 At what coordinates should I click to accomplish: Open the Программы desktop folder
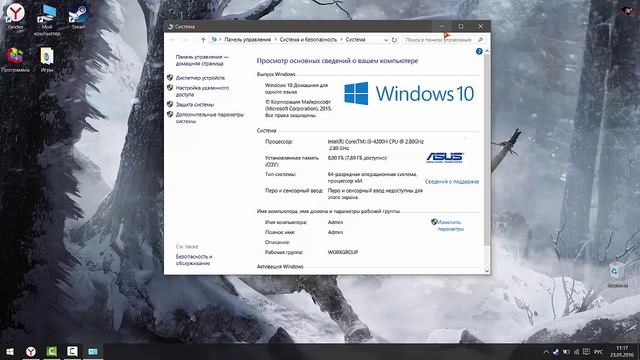click(x=16, y=60)
